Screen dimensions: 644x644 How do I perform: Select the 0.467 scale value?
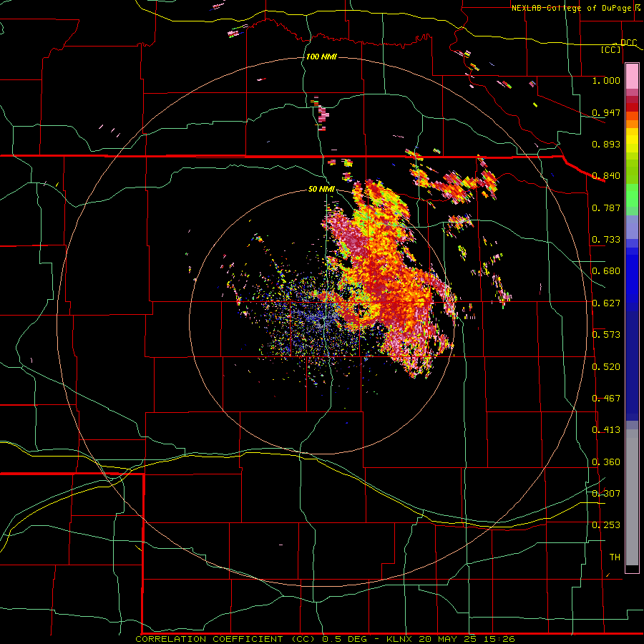[606, 399]
